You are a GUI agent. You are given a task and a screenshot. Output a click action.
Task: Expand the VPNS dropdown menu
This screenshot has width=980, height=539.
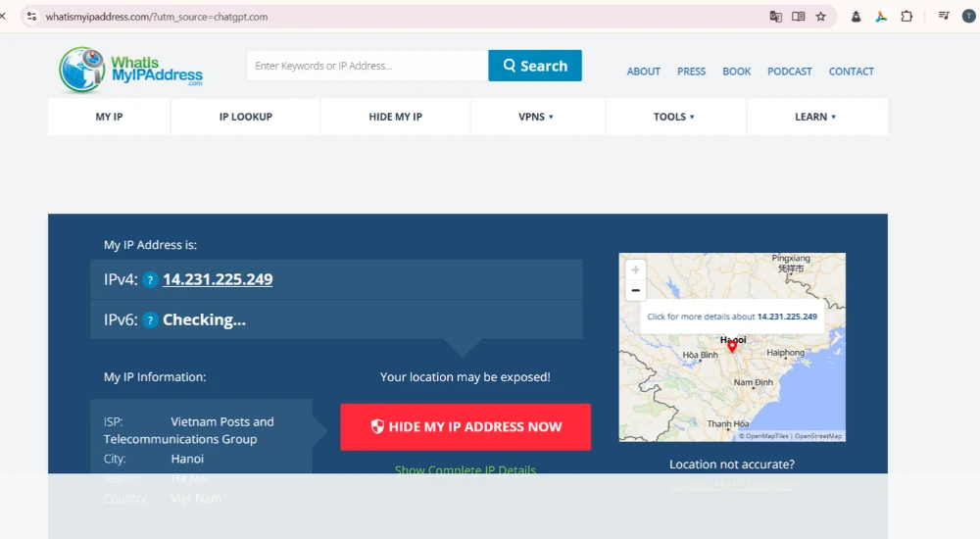pos(537,117)
